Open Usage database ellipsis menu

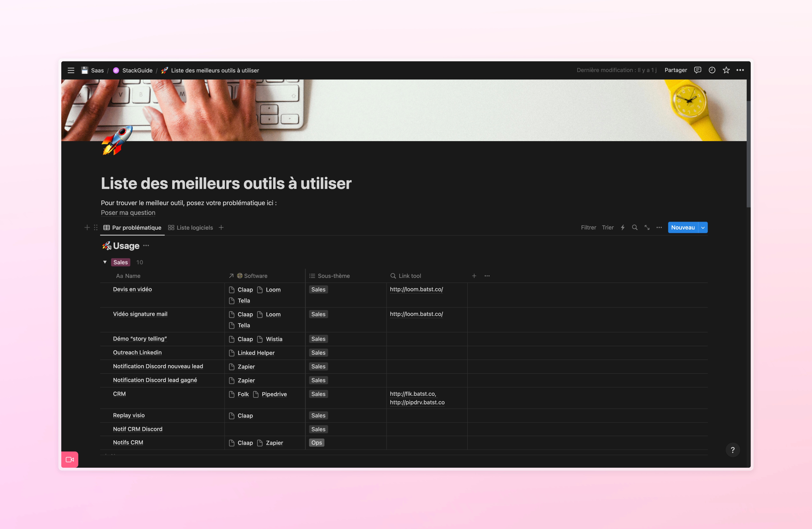tap(146, 245)
